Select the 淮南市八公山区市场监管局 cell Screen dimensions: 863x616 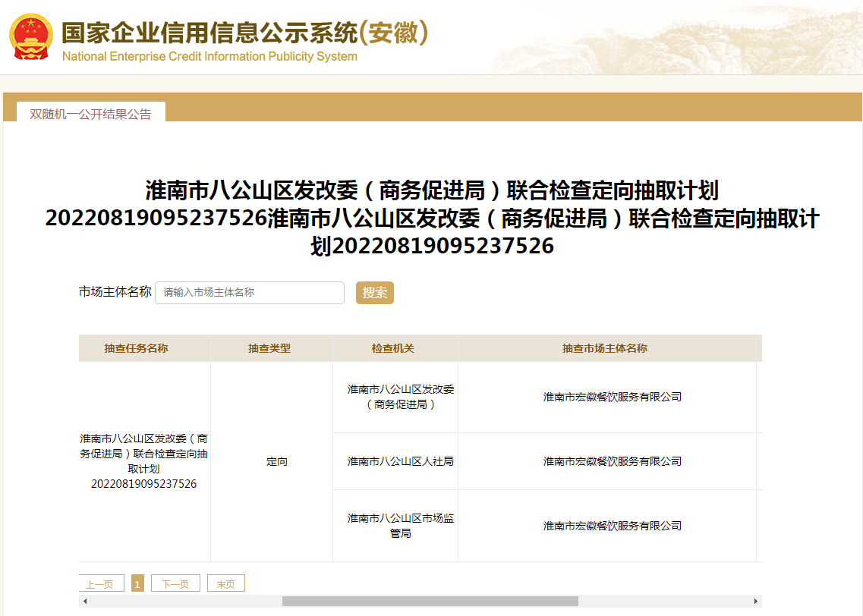[x=401, y=526]
